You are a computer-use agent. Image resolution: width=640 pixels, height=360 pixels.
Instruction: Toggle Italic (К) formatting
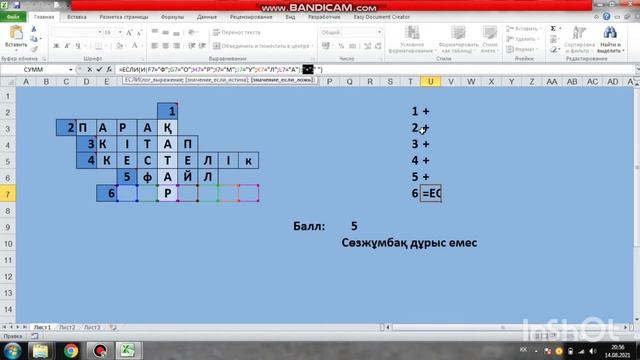67,46
